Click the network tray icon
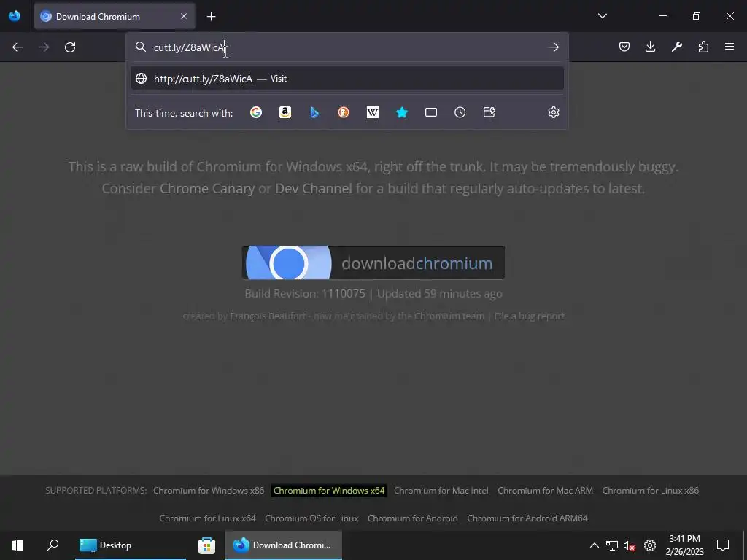 (x=612, y=545)
